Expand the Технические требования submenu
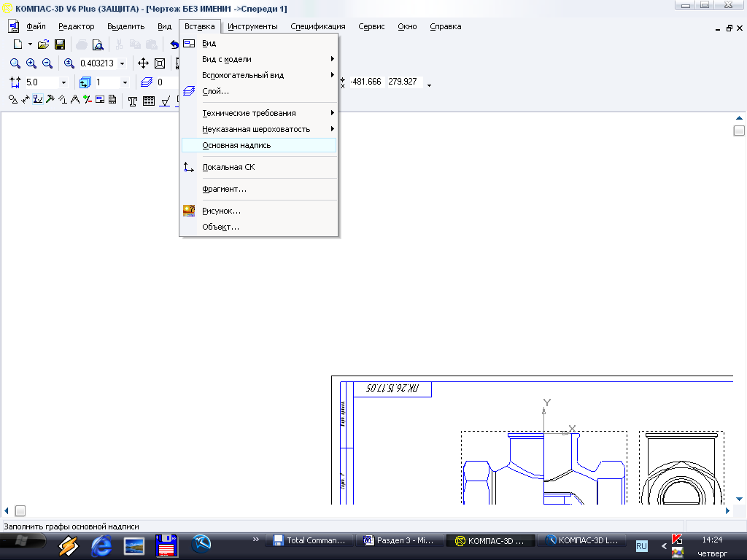Image resolution: width=747 pixels, height=560 pixels. [259, 113]
